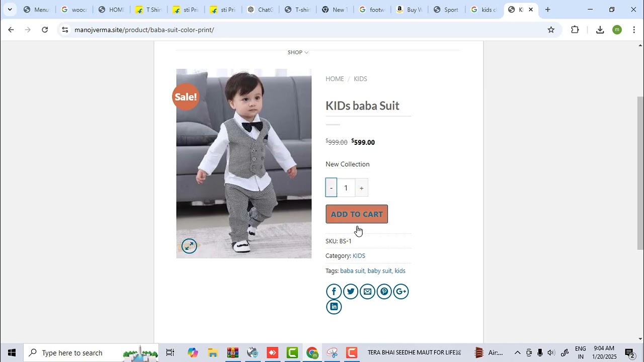Open tab search dropdown in Chrome
This screenshot has height=362, width=644.
click(x=10, y=10)
